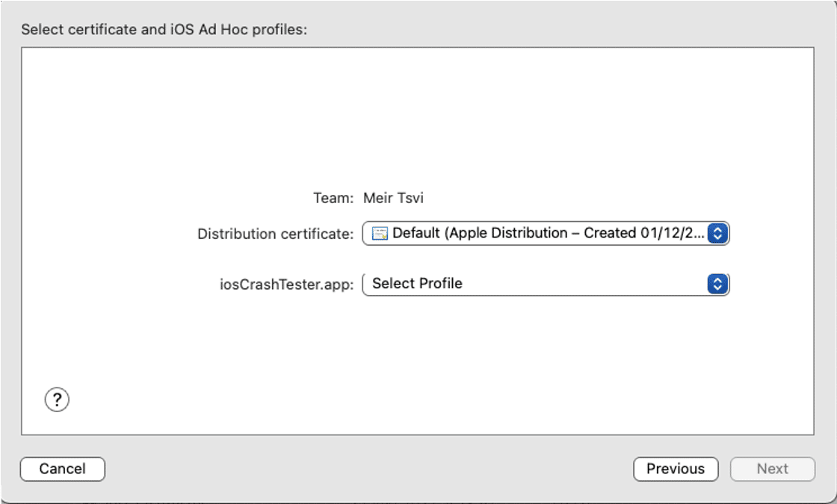Image resolution: width=837 pixels, height=504 pixels.
Task: Click the blue up-down arrows on the Distribution certificate dropdown
Action: 716,234
